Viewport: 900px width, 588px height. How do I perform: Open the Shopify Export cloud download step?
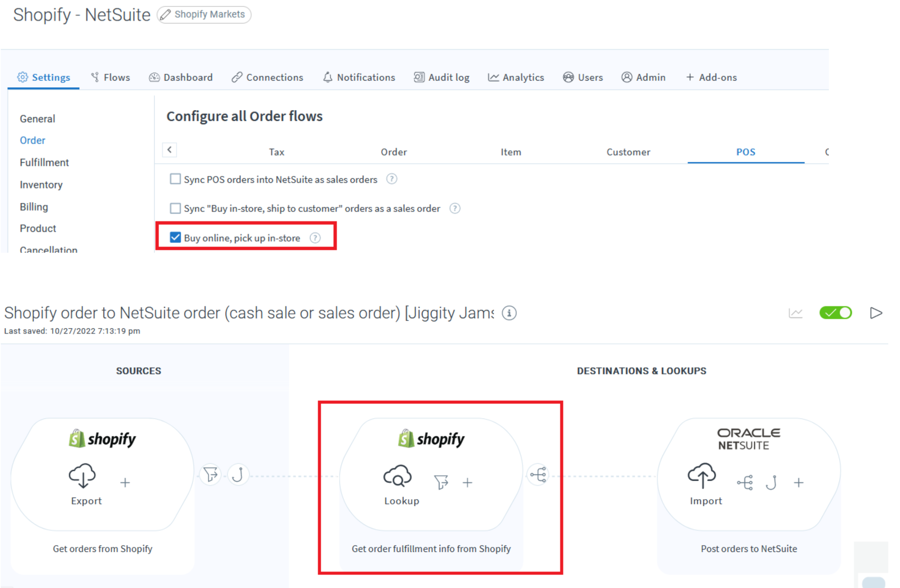[x=82, y=476]
